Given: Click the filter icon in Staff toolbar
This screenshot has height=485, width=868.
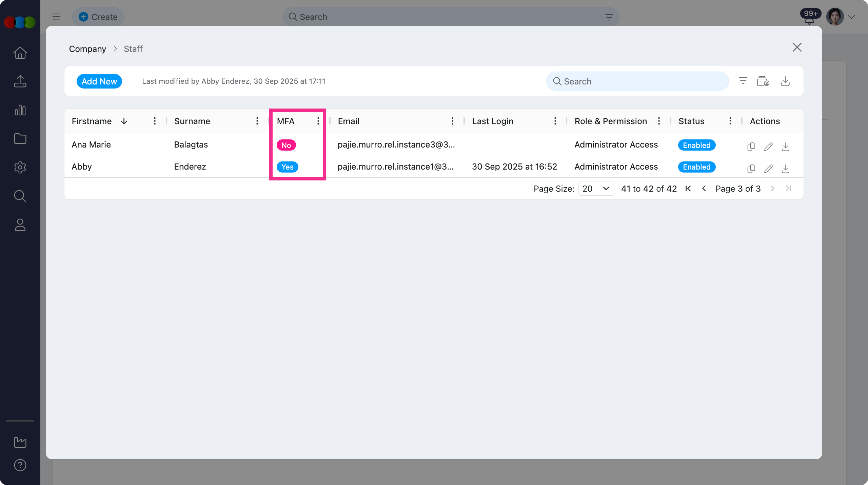Looking at the screenshot, I should tap(743, 81).
